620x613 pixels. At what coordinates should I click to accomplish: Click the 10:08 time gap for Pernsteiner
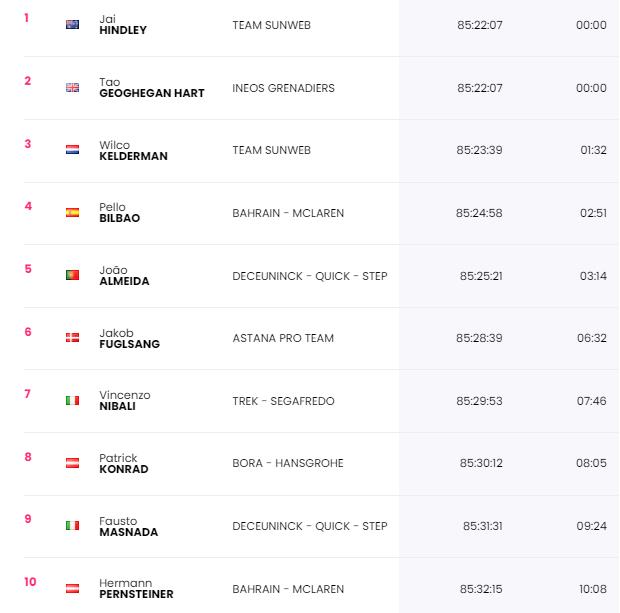tap(593, 589)
